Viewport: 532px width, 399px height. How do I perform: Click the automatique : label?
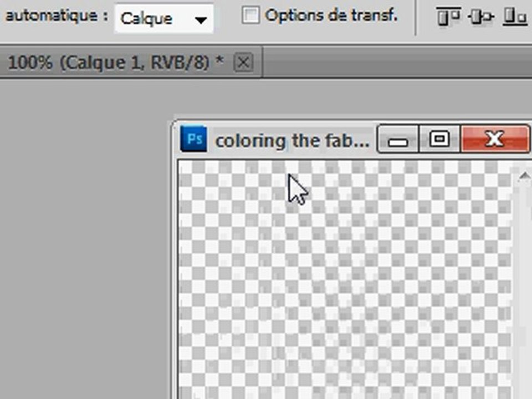[x=57, y=16]
